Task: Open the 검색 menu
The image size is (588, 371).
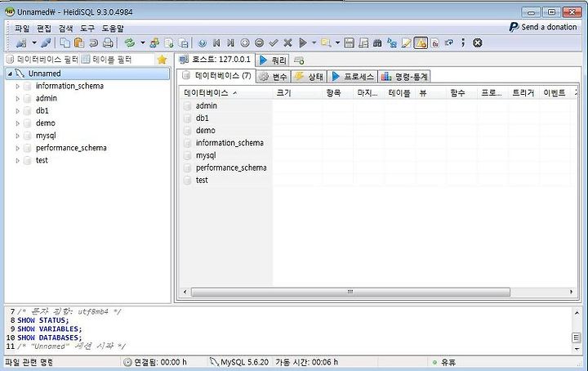Action: coord(65,28)
